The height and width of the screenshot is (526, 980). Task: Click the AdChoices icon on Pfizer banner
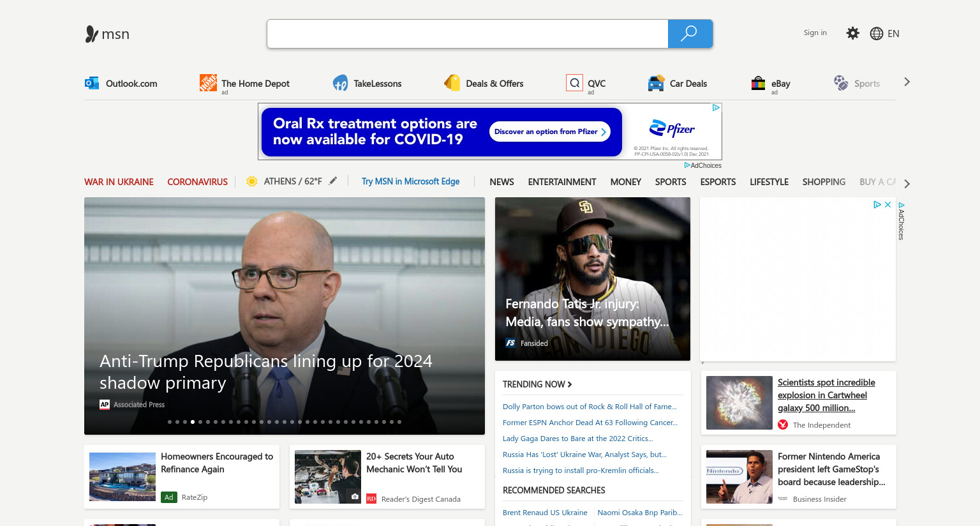point(716,108)
